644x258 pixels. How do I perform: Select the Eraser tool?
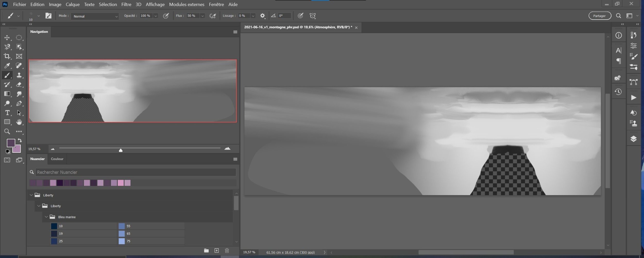[19, 85]
